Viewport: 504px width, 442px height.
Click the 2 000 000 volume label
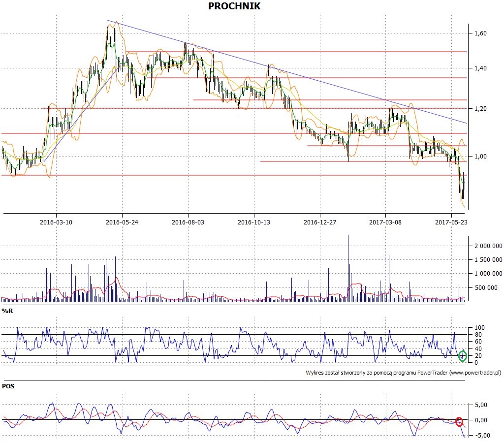[488, 246]
